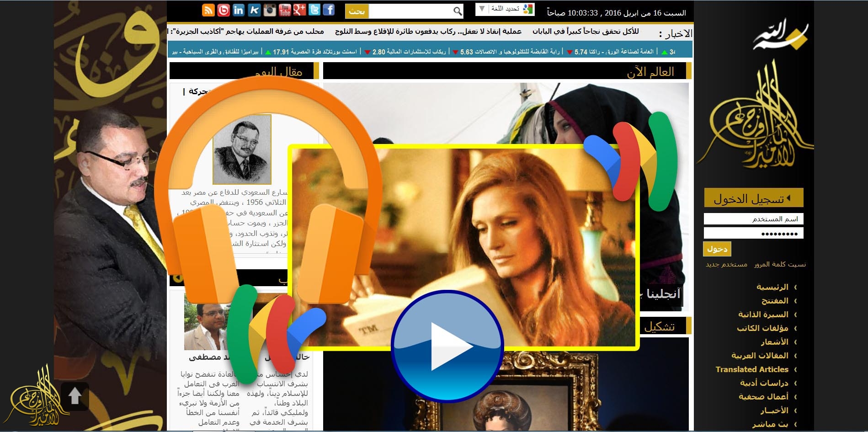Open the YouTube icon in header
The height and width of the screenshot is (432, 868).
click(x=285, y=10)
